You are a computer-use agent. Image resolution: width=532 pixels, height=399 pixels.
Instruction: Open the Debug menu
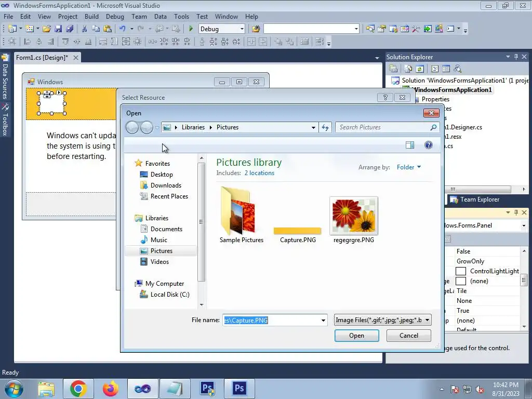click(x=115, y=16)
